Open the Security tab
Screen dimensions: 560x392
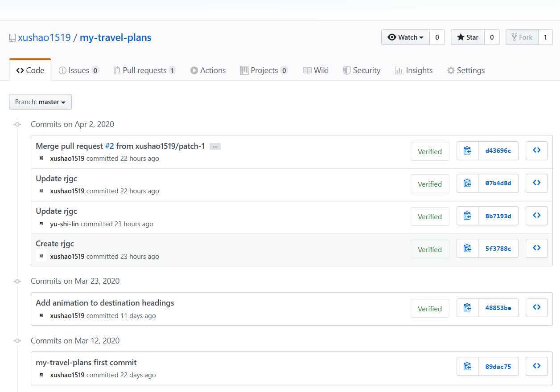click(x=362, y=70)
